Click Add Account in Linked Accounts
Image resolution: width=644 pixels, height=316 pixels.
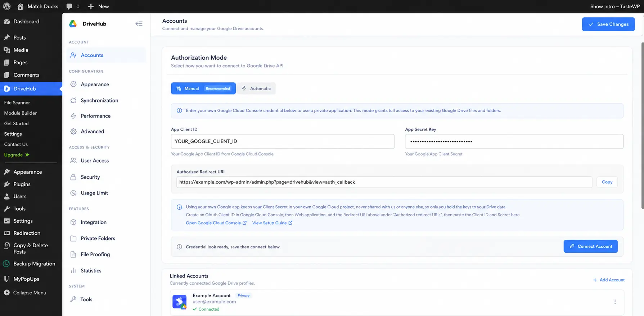pyautogui.click(x=609, y=280)
